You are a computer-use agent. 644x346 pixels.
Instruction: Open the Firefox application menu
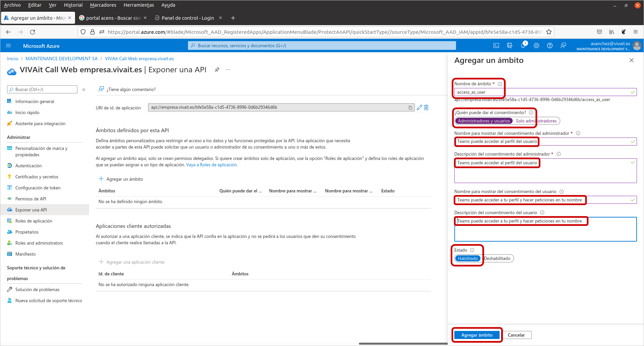click(636, 32)
